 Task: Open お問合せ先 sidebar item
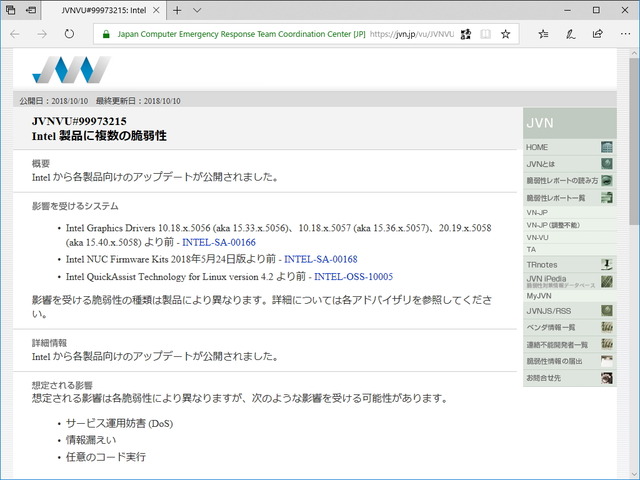click(x=569, y=378)
